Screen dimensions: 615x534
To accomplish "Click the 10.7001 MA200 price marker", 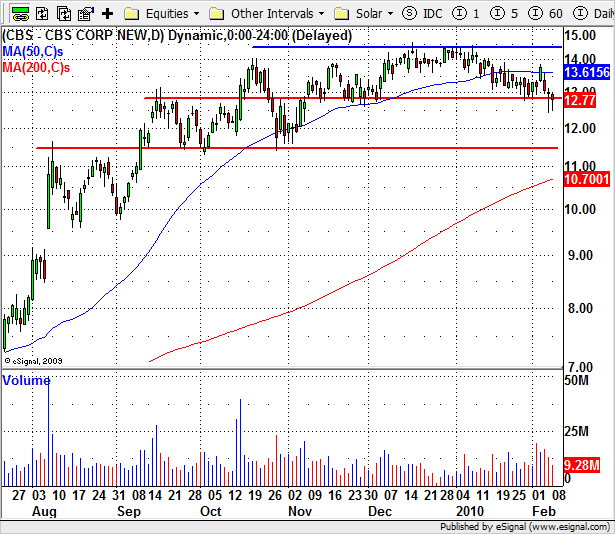I will pyautogui.click(x=587, y=179).
